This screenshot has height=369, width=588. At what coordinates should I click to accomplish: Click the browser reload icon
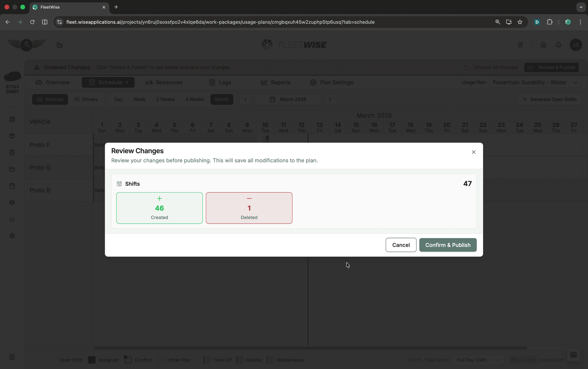(x=32, y=22)
